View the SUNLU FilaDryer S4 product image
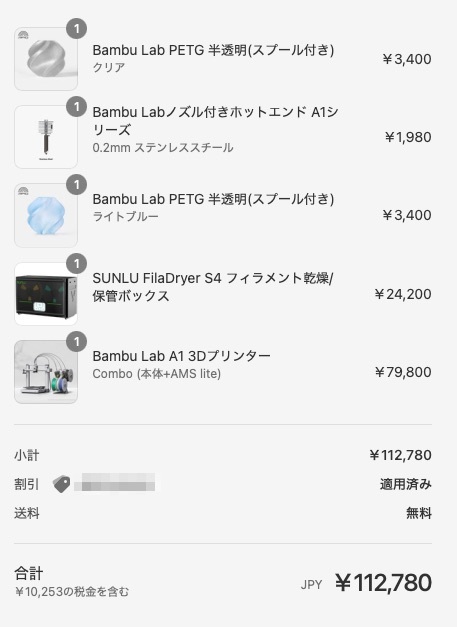The width and height of the screenshot is (457, 627). click(46, 294)
